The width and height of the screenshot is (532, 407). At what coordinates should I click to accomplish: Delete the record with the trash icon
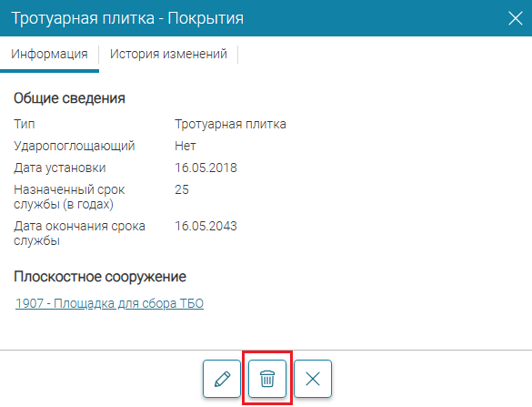pyautogui.click(x=267, y=379)
